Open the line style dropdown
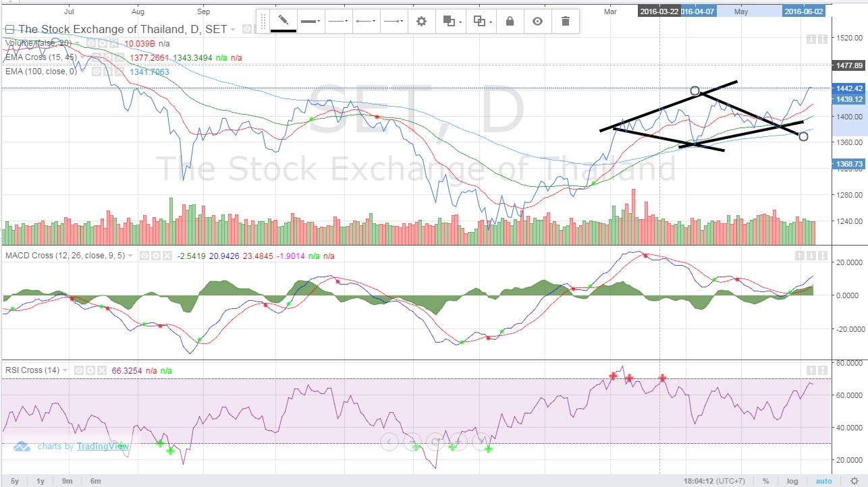This screenshot has width=868, height=487. tap(338, 22)
